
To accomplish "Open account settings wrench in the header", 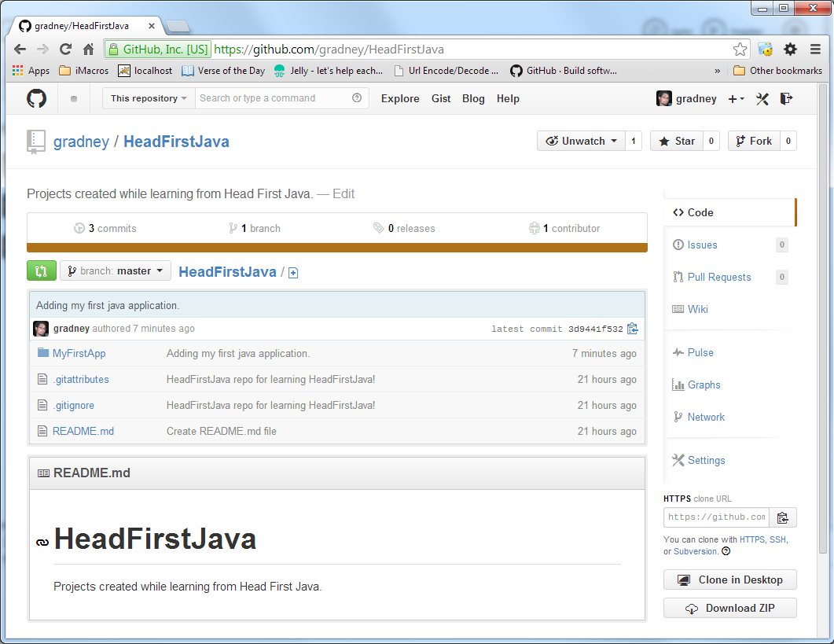I will pyautogui.click(x=762, y=98).
